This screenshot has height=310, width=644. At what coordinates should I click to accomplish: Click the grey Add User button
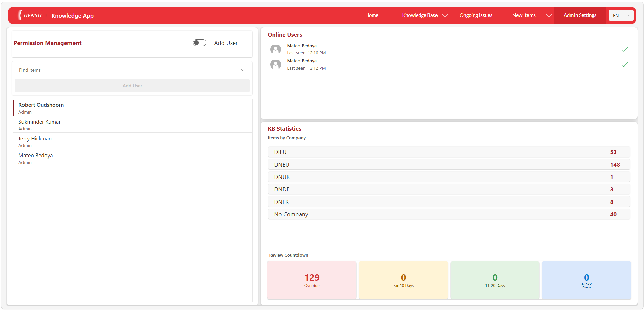(132, 86)
